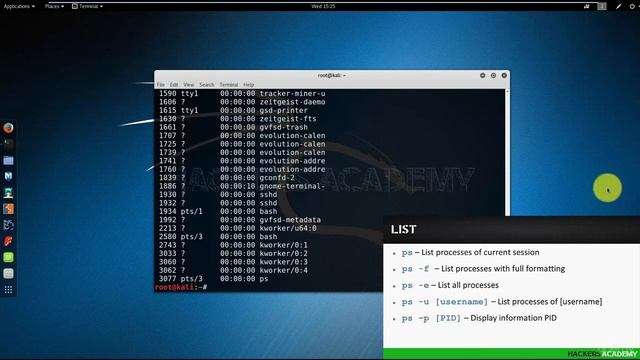Click the terminal vertical scrollbar
The image size is (640, 360).
[507, 152]
